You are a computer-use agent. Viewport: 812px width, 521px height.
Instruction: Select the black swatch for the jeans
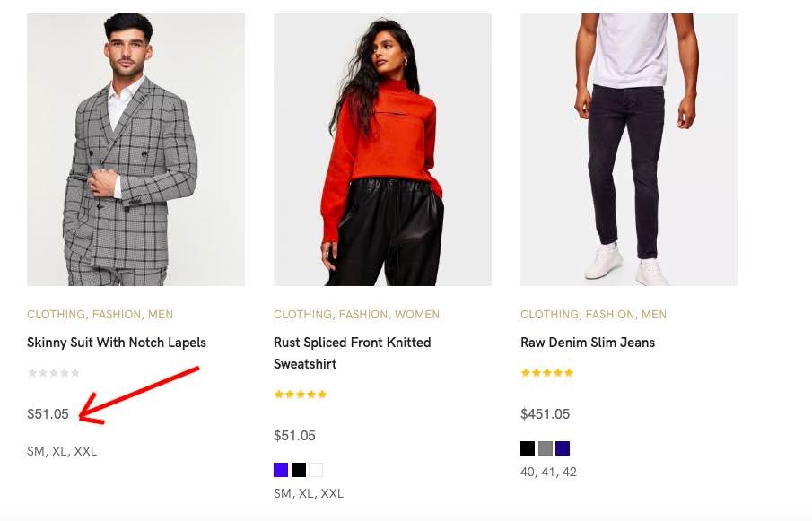pyautogui.click(x=528, y=448)
